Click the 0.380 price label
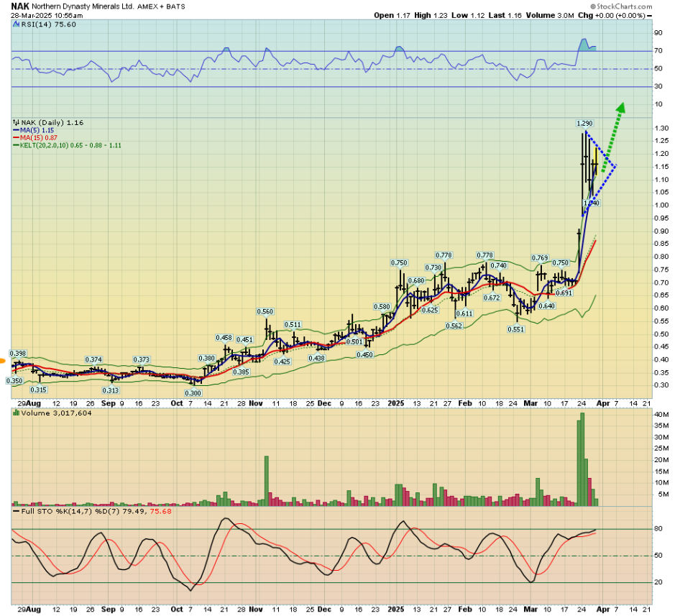Viewport: 680px width, 616px height. pos(207,359)
